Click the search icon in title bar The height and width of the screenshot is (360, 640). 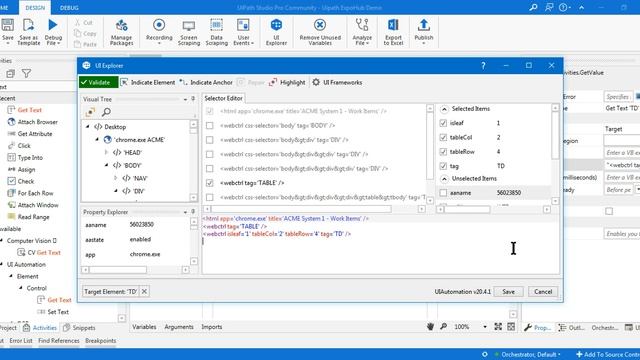(533, 7)
